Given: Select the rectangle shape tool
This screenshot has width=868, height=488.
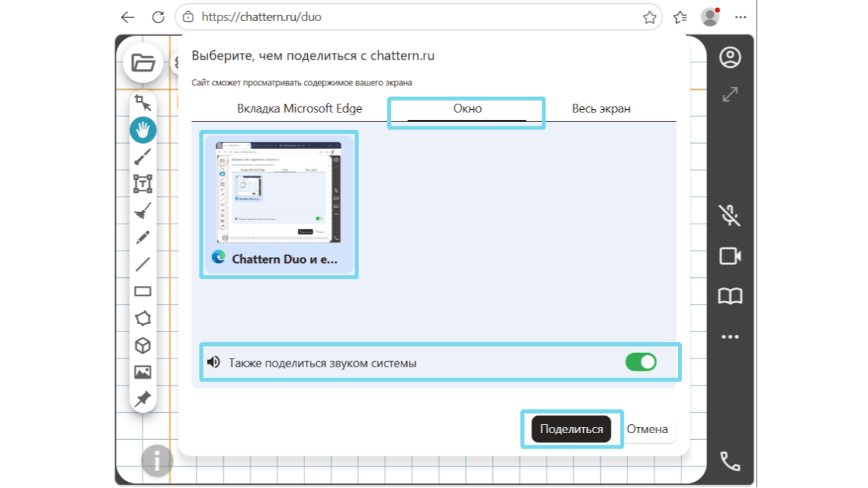Looking at the screenshot, I should pyautogui.click(x=143, y=291).
